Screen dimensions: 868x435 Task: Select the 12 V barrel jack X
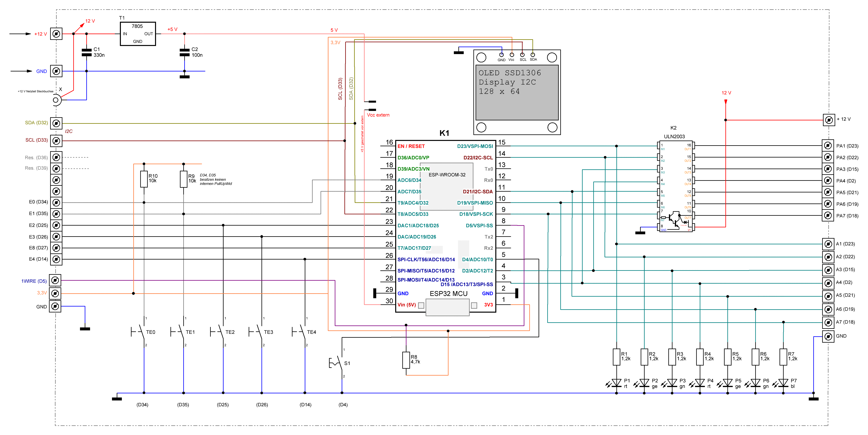pyautogui.click(x=56, y=100)
